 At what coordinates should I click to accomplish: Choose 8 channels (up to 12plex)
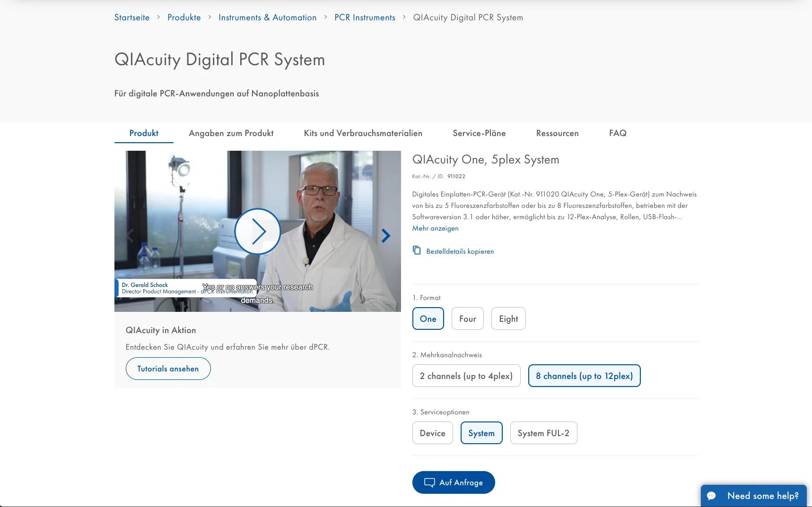585,376
